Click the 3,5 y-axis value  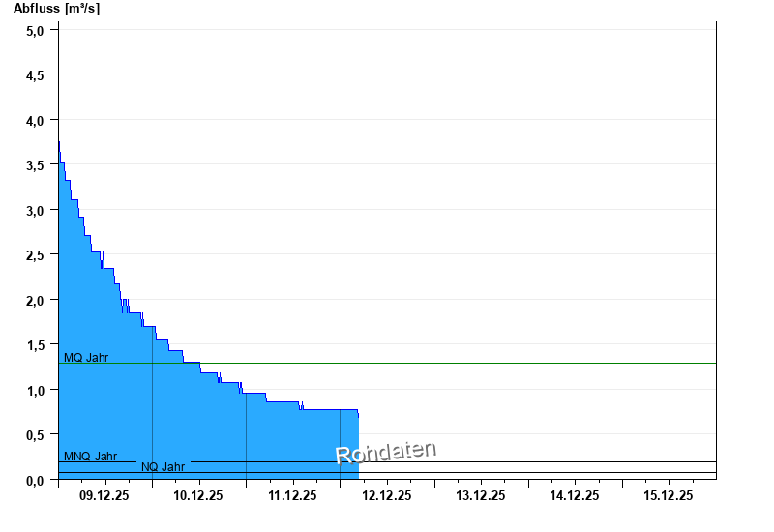(x=35, y=165)
